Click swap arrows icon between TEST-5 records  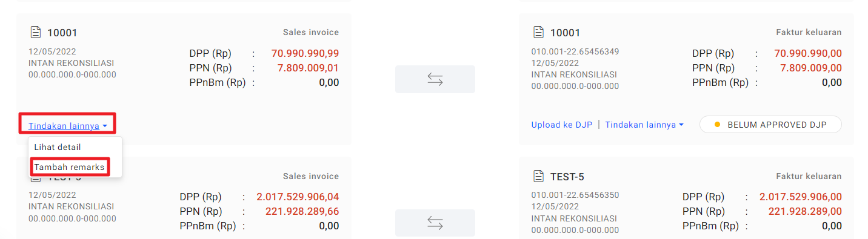[435, 223]
